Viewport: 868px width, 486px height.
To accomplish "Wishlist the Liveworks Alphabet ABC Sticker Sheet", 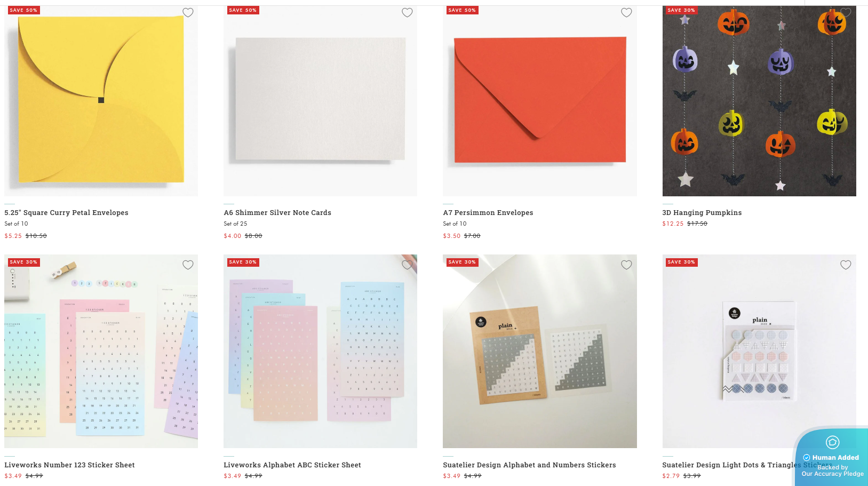I will click(x=407, y=265).
